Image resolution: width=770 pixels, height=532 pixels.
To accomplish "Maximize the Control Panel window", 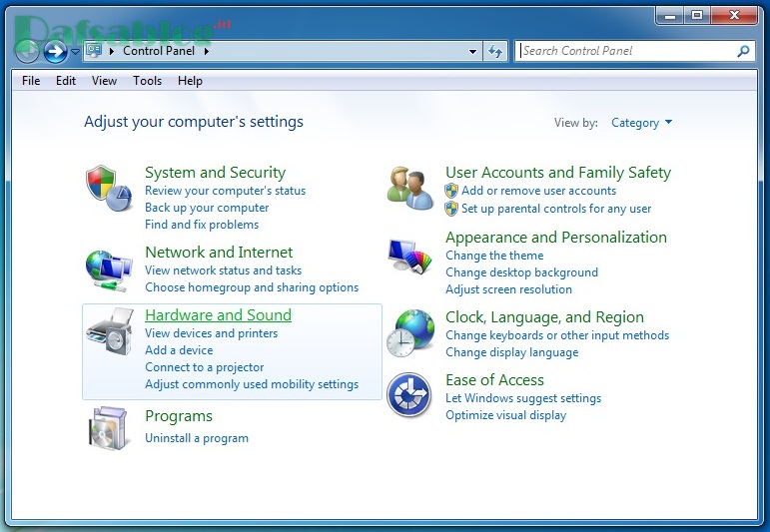I will point(696,15).
